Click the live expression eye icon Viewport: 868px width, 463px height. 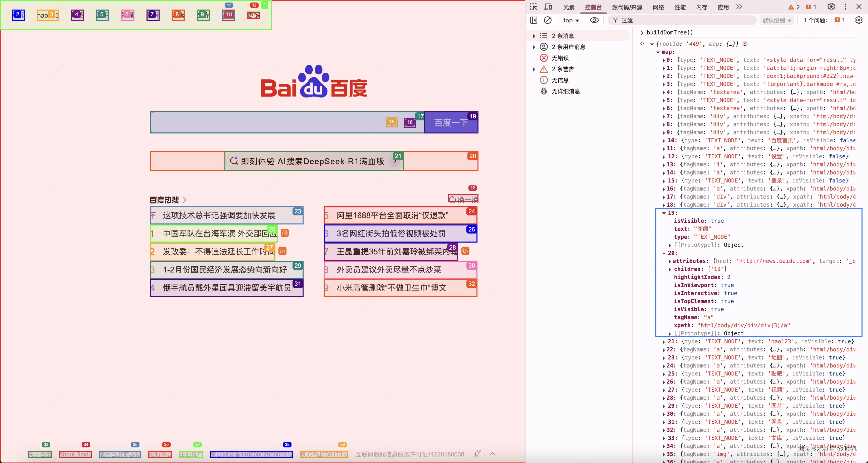[594, 20]
